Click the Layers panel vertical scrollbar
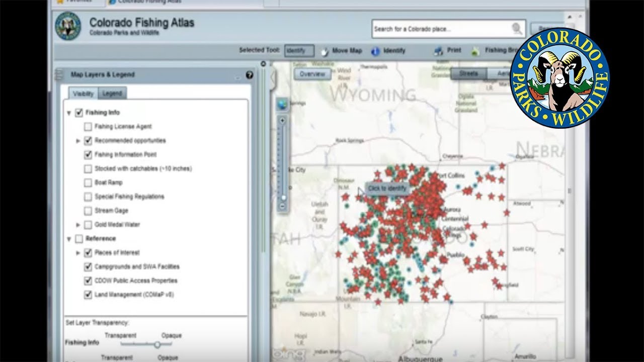Viewport: 644px width, 362px height. (x=263, y=161)
